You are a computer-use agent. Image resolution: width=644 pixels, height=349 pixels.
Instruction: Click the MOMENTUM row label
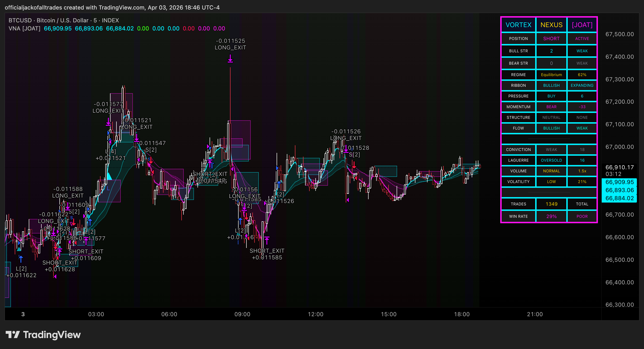point(518,107)
